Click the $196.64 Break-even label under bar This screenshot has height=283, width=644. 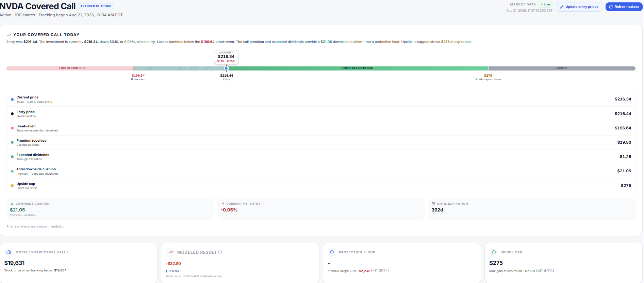tap(138, 77)
